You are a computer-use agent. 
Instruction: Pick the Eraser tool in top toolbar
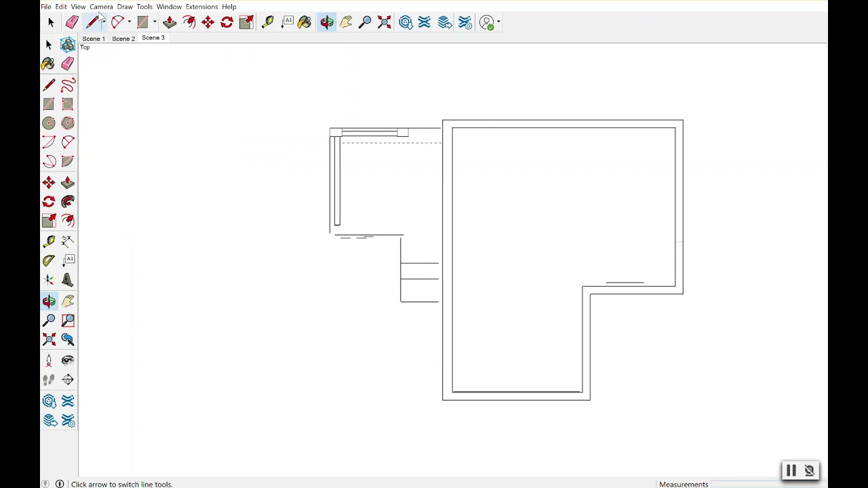tap(72, 22)
